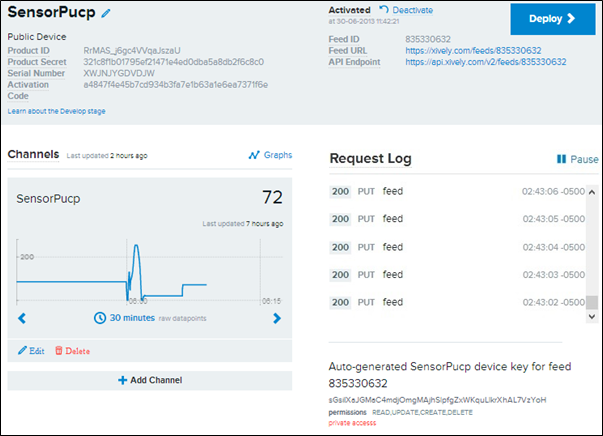Pause the Request Log
This screenshot has height=436, width=603.
click(x=577, y=159)
